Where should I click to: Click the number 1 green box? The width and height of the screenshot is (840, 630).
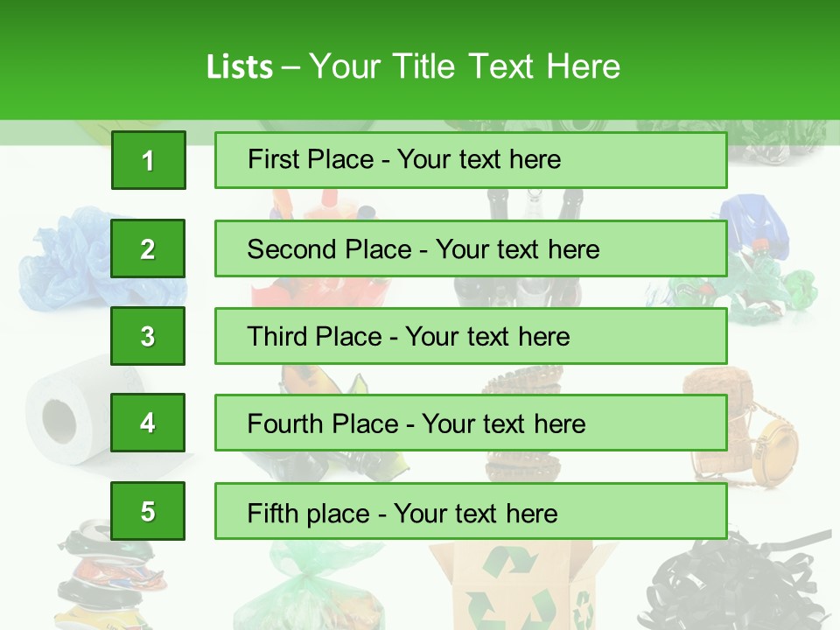click(149, 160)
